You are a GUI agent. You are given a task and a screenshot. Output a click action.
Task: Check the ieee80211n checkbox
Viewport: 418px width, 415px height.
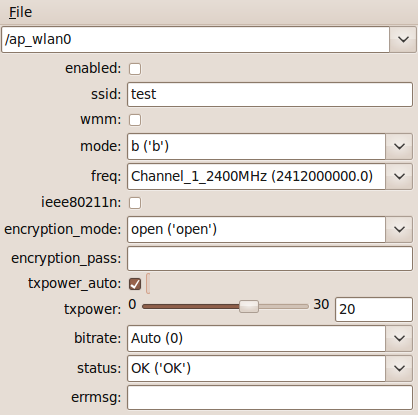pos(135,203)
